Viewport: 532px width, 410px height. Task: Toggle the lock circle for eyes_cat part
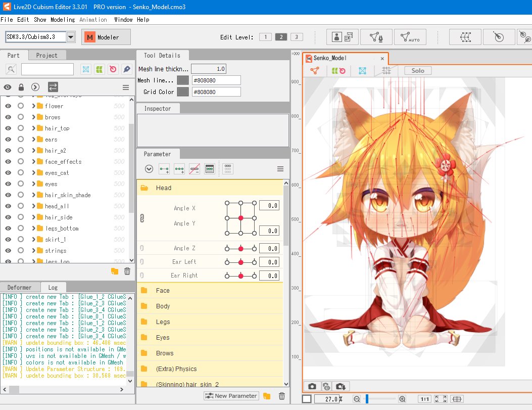point(21,172)
